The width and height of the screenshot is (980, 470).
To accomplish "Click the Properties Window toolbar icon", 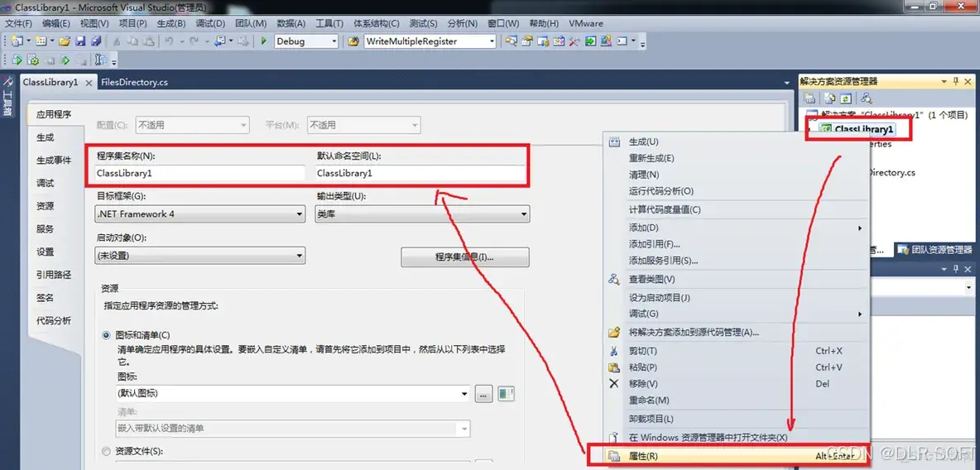I will tap(527, 41).
